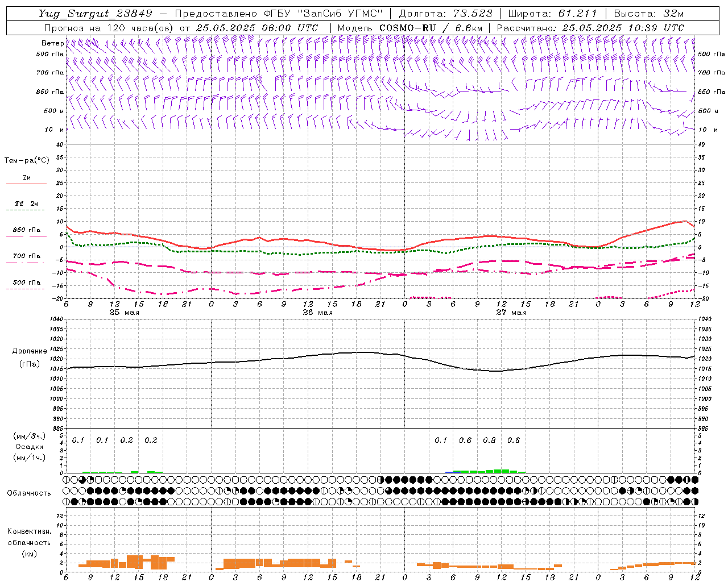Select the red 2м temperature legend entry

tap(27, 180)
